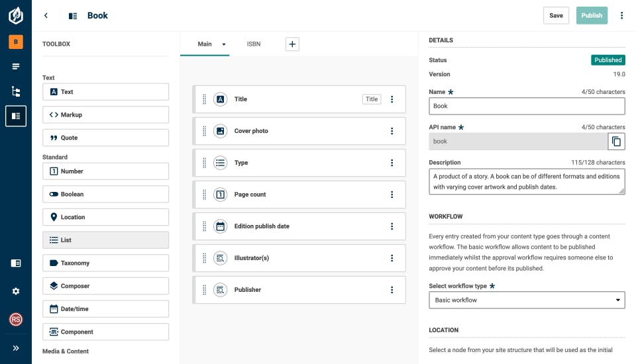This screenshot has width=636, height=364.
Task: Expand the sidebar with double chevron
Action: pos(16,348)
